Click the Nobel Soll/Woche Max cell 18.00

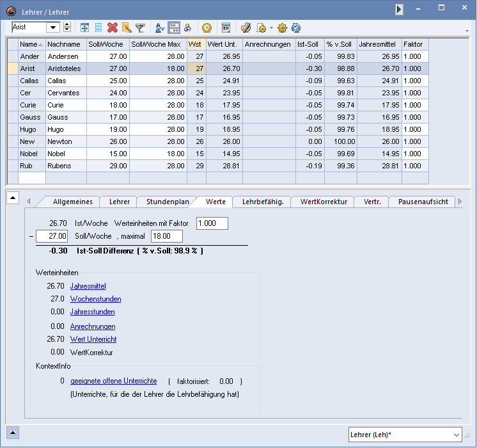point(158,154)
